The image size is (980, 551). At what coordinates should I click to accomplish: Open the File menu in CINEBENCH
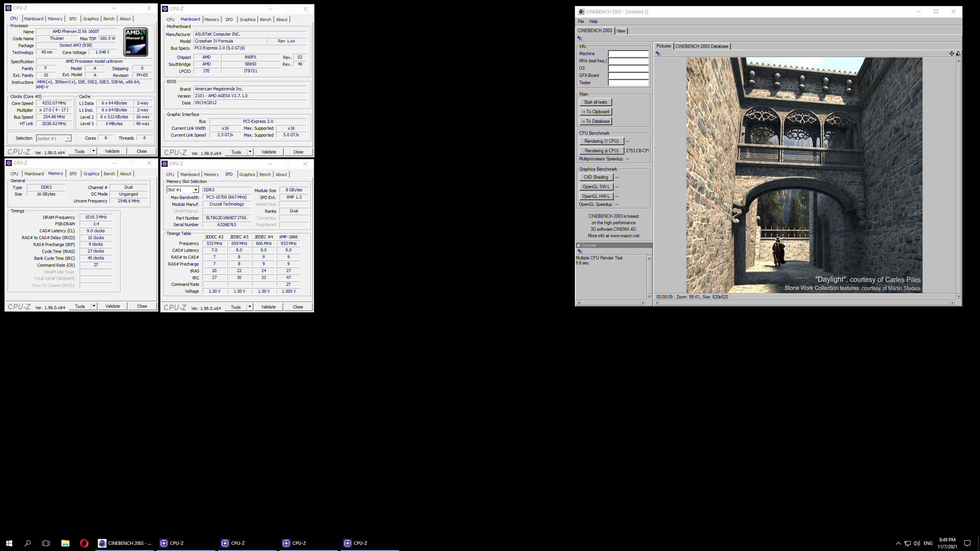[581, 21]
